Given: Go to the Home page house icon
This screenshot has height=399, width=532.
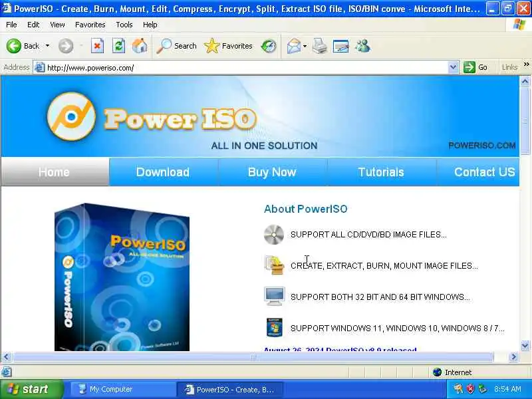Looking at the screenshot, I should pyautogui.click(x=140, y=46).
